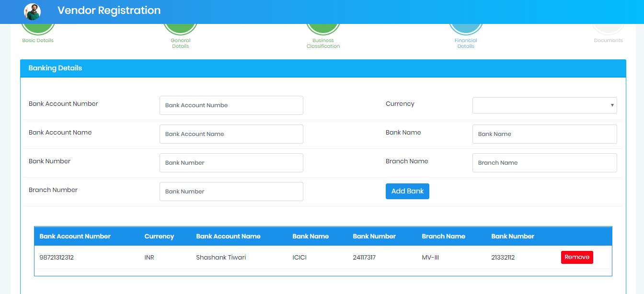
Task: Click into the Bank Name input field
Action: pyautogui.click(x=545, y=134)
